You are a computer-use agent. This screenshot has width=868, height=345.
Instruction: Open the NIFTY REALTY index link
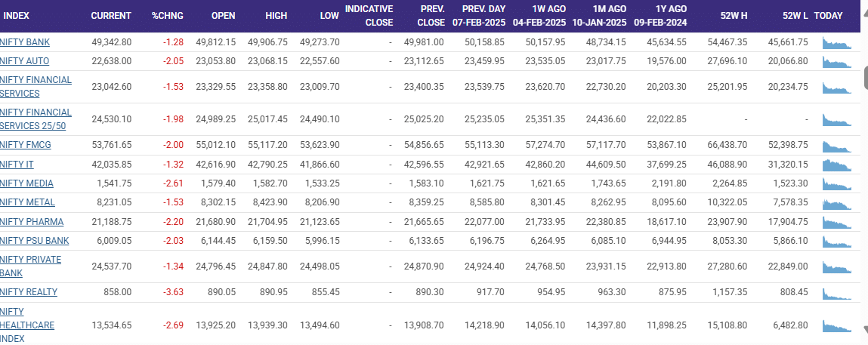[29, 292]
